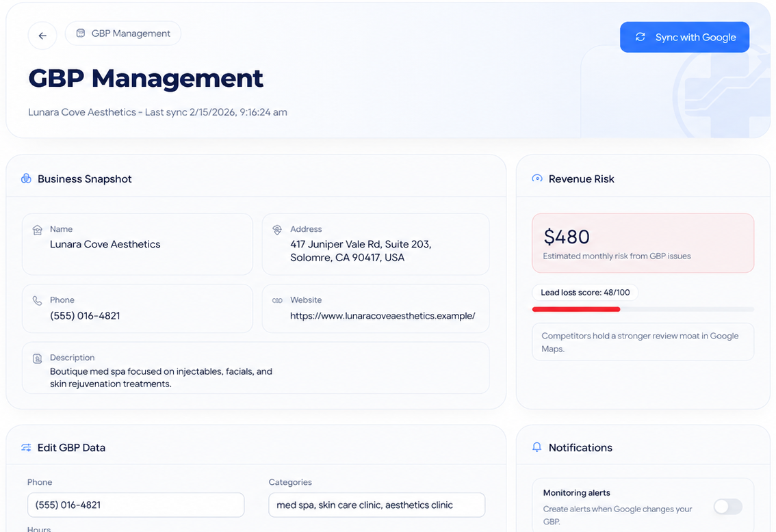The width and height of the screenshot is (776, 532).
Task: Click the name "Lunara Cove Aesthetics" in snapshot
Action: click(x=105, y=244)
